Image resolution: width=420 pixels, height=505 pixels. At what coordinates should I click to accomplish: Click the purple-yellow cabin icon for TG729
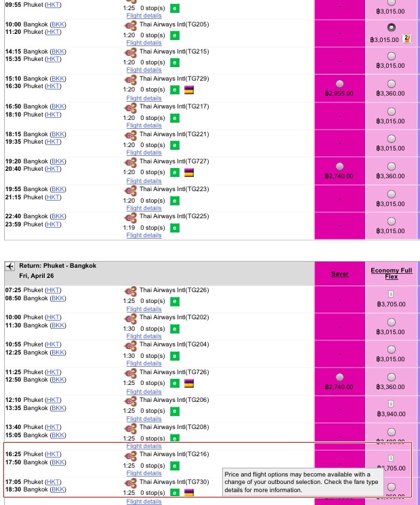[x=189, y=90]
